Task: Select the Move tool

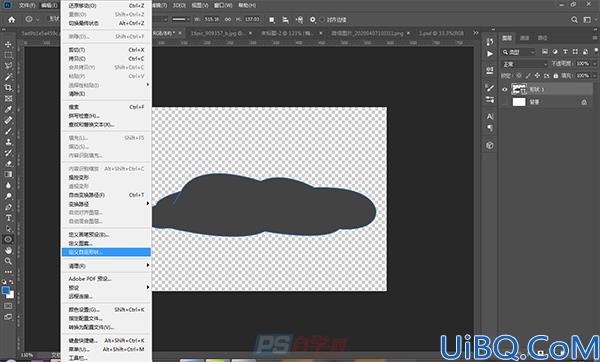Action: click(8, 44)
